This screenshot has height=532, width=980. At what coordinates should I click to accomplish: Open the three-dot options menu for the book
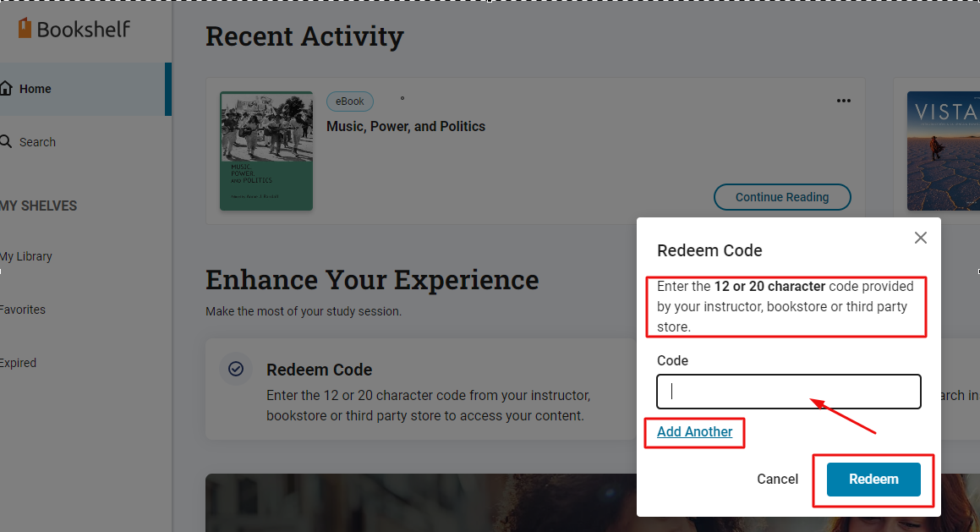(843, 101)
